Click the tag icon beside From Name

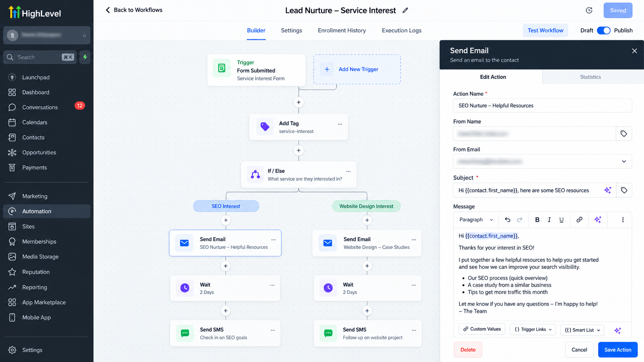coord(624,133)
